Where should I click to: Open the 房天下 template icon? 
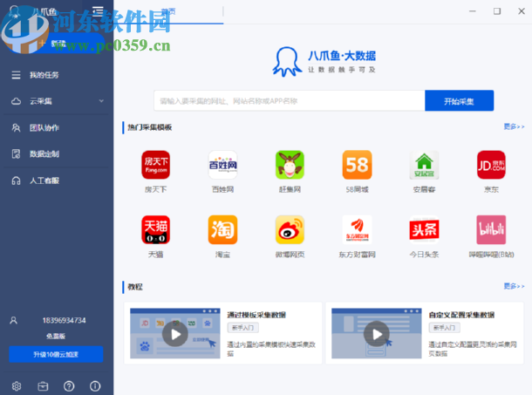pos(156,165)
